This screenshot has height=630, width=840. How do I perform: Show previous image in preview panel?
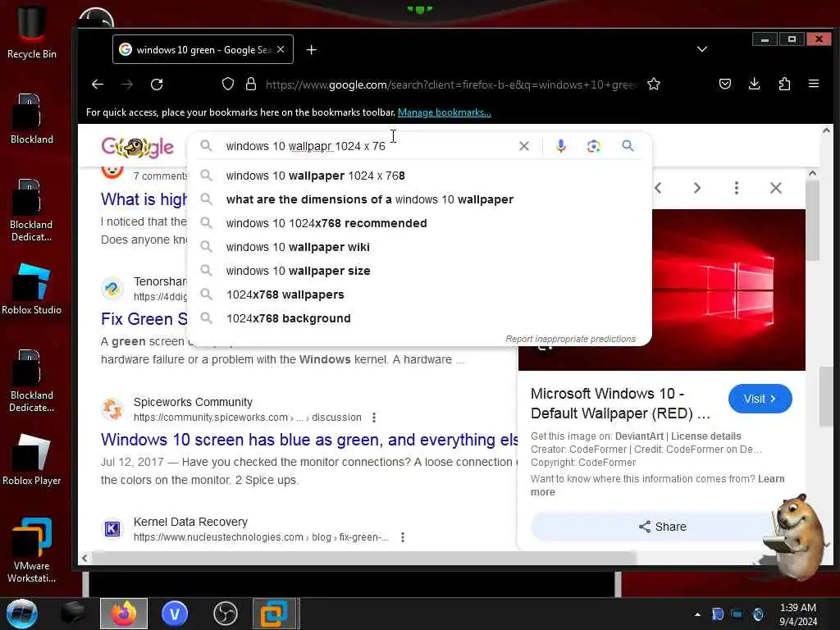coord(659,188)
